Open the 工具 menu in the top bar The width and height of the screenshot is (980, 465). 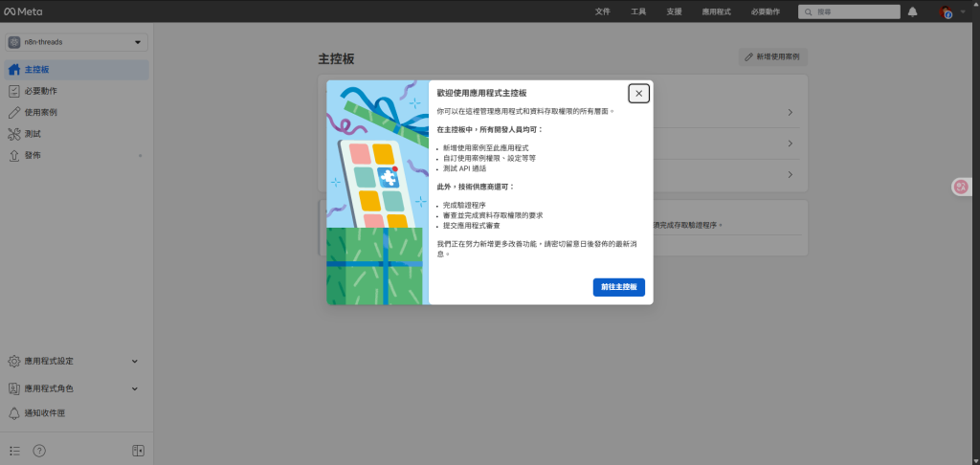tap(638, 11)
